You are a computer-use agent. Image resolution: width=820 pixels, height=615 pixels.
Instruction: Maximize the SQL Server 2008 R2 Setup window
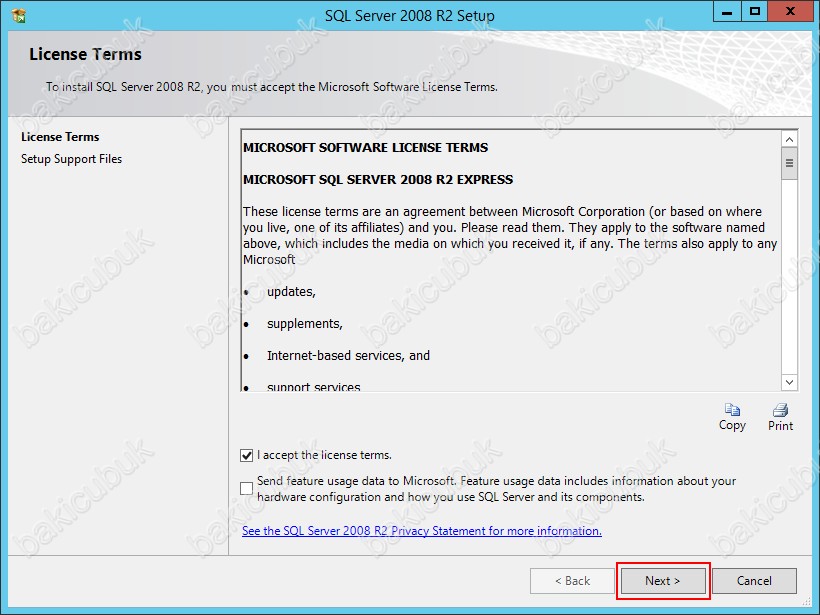pos(755,12)
